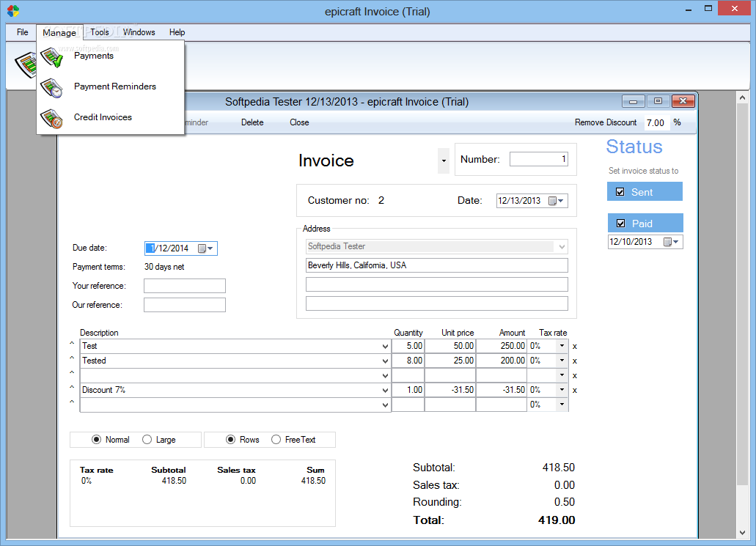Select the Rows mode radio button
Screen dimensions: 756x546
coord(230,440)
